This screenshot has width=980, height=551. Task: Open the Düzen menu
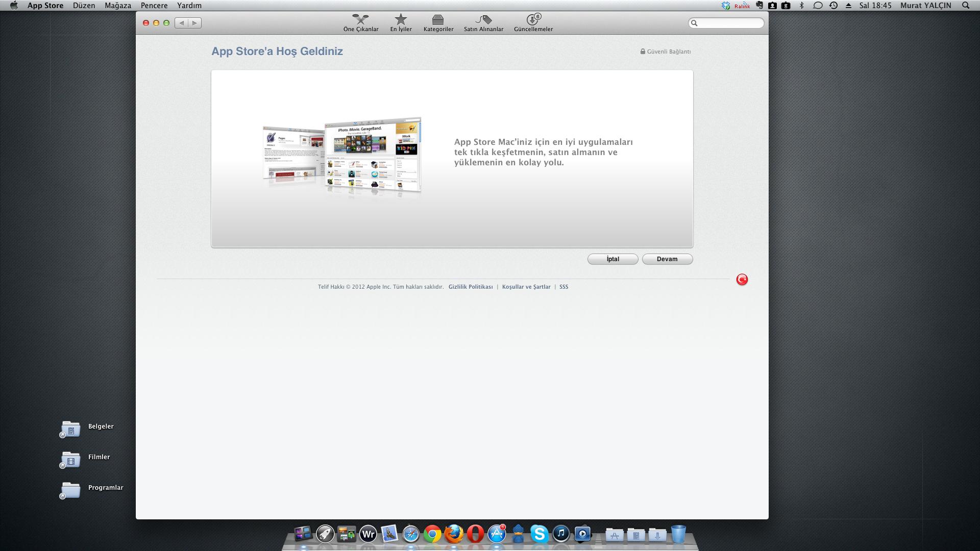tap(84, 6)
